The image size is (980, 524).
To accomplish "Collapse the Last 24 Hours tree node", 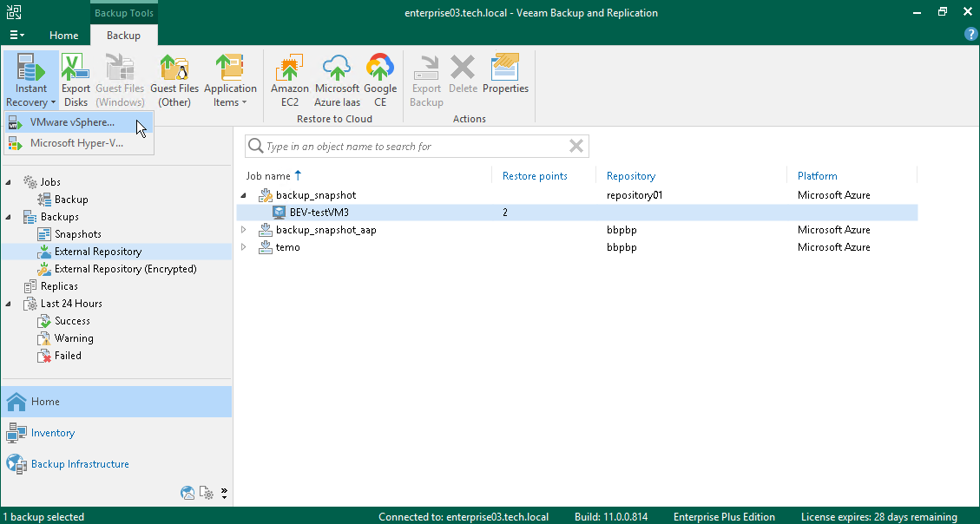I will point(8,305).
